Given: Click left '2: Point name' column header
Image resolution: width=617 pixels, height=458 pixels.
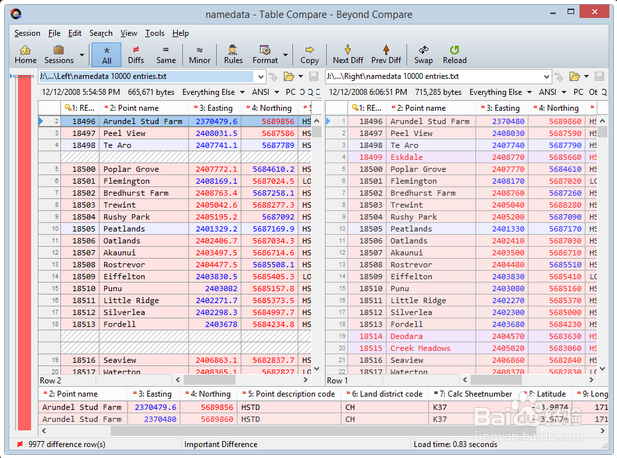Looking at the screenshot, I should click(144, 108).
